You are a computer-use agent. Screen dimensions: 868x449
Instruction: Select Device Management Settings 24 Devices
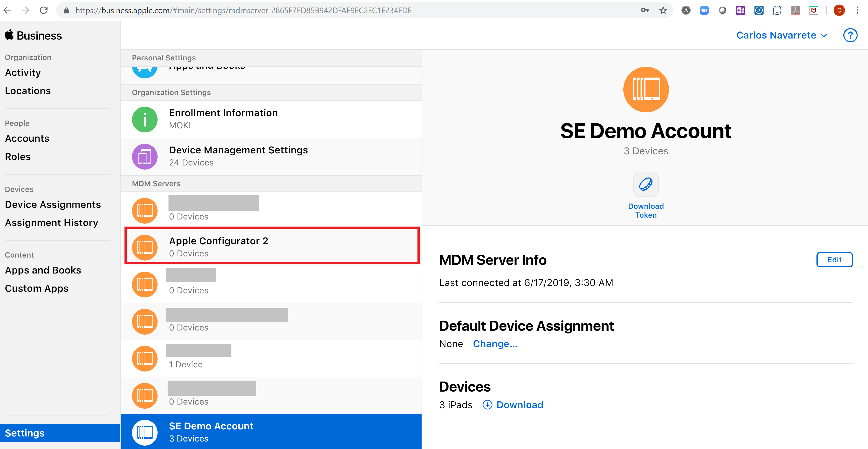coord(271,157)
